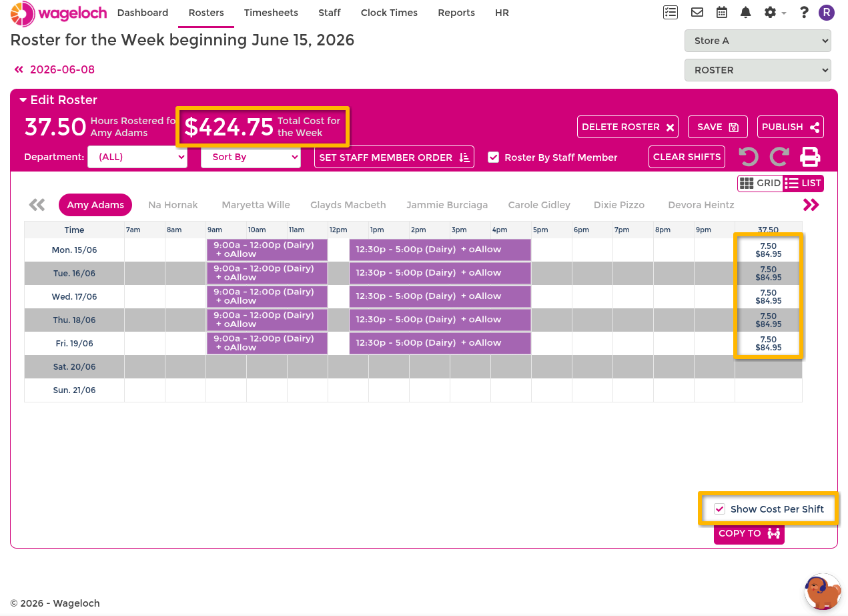
Task: Show next staff members with right chevrons
Action: (811, 205)
